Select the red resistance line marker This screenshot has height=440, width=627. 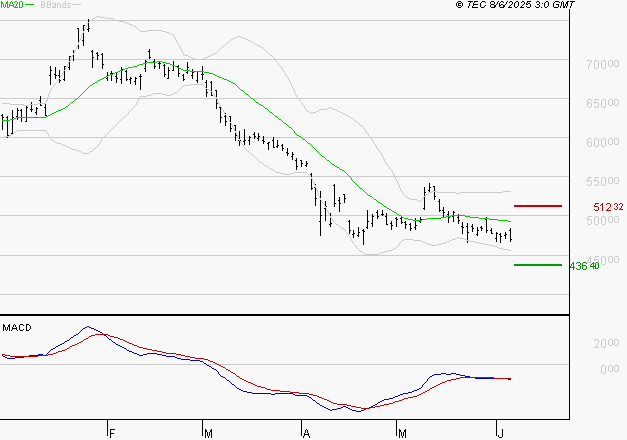point(538,206)
